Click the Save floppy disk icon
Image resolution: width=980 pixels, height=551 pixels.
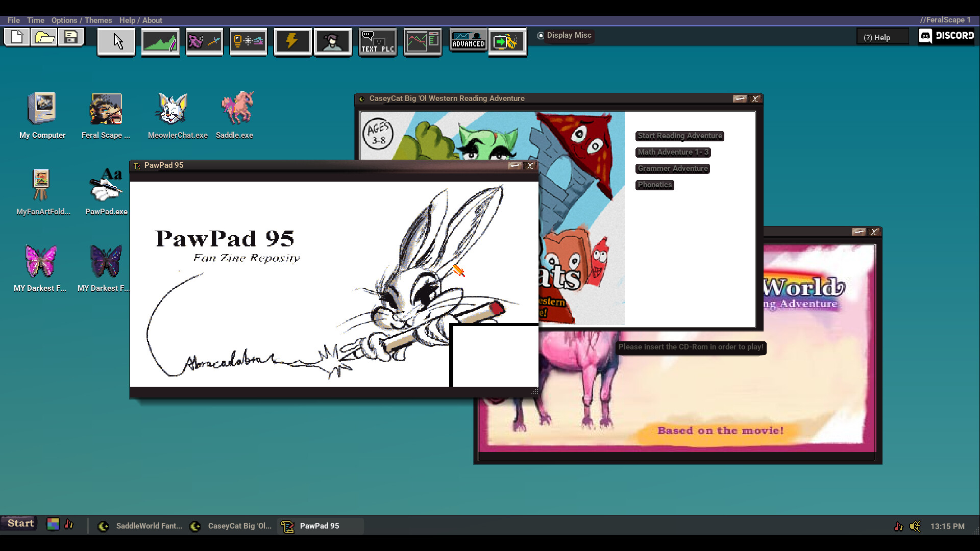[x=71, y=38]
